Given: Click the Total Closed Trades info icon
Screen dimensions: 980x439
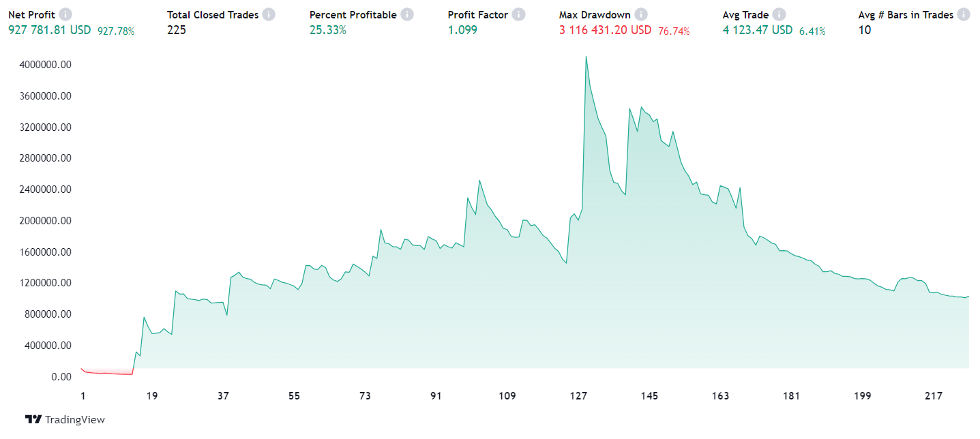Looking at the screenshot, I should [269, 14].
